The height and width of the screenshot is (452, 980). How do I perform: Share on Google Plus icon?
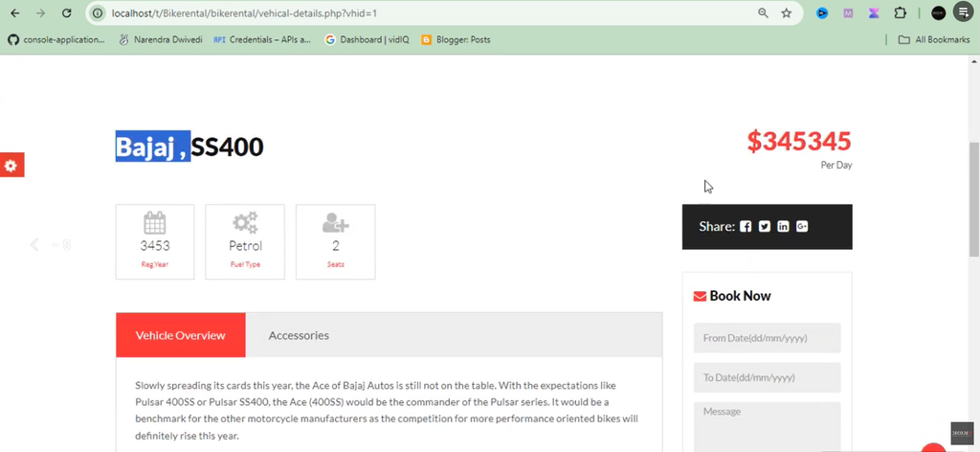coord(803,226)
